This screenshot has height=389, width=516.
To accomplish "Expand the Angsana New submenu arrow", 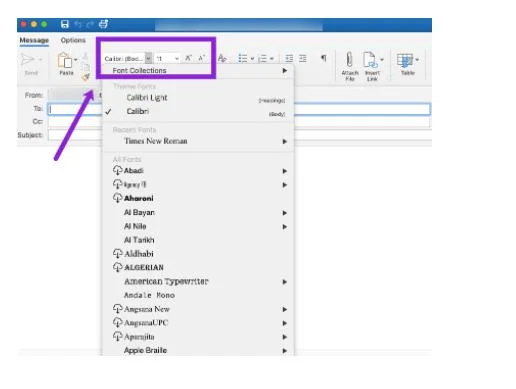I will (284, 309).
